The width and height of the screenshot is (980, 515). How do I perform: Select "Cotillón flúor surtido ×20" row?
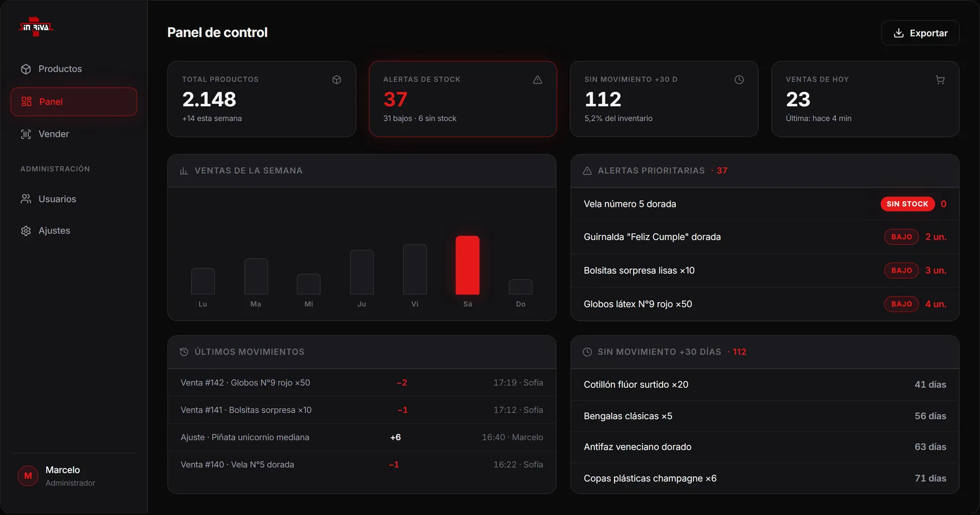(x=765, y=385)
